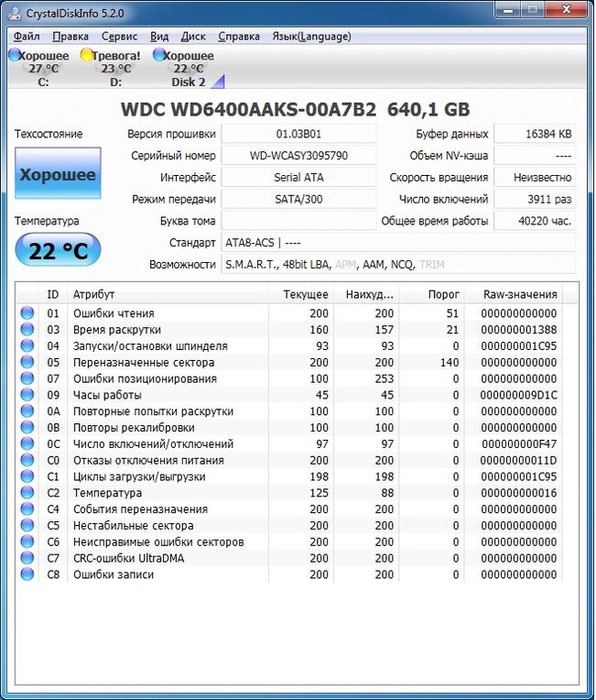Open the Язык(Language) menu

311,36
